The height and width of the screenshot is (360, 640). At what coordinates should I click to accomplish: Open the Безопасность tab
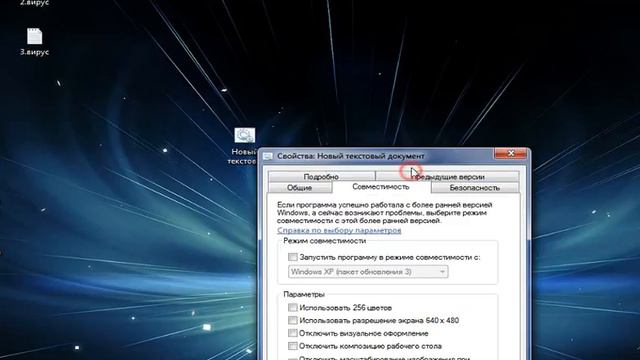click(x=475, y=188)
